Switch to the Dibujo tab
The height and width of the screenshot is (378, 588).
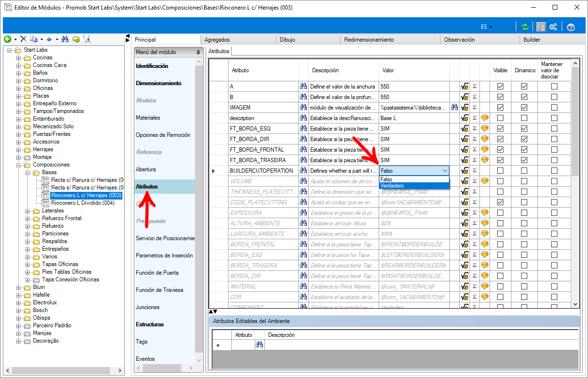click(307, 40)
